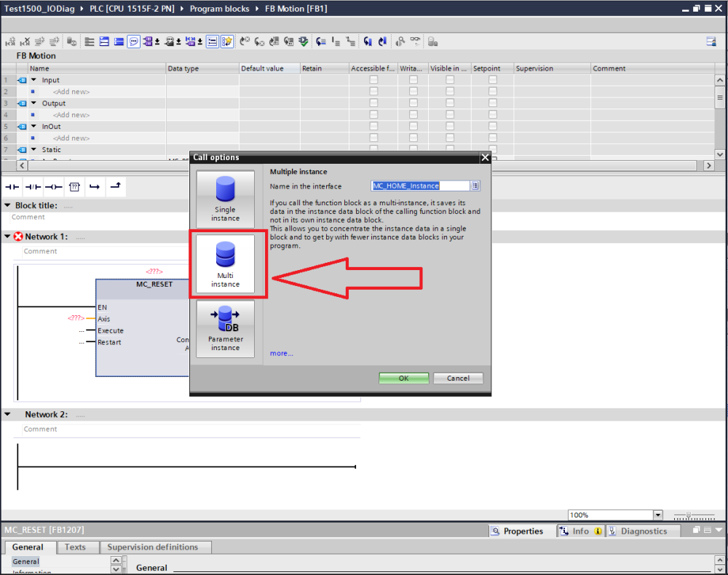
Task: Click the zoom slider handle
Action: pyautogui.click(x=689, y=515)
